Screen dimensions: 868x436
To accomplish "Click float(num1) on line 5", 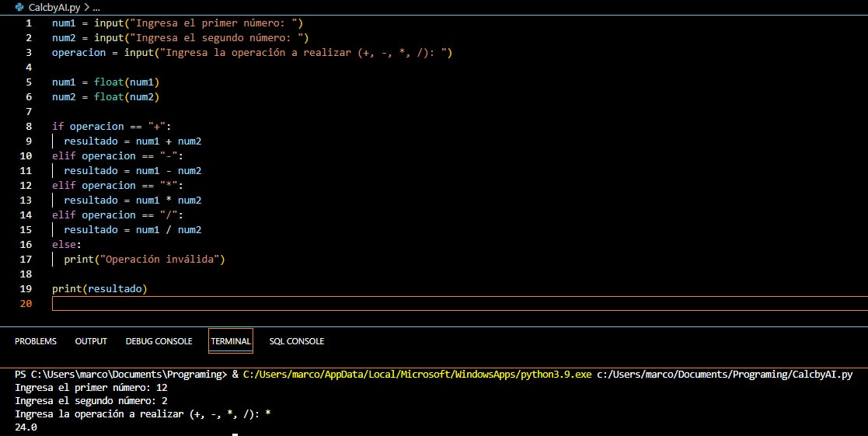I will 126,82.
